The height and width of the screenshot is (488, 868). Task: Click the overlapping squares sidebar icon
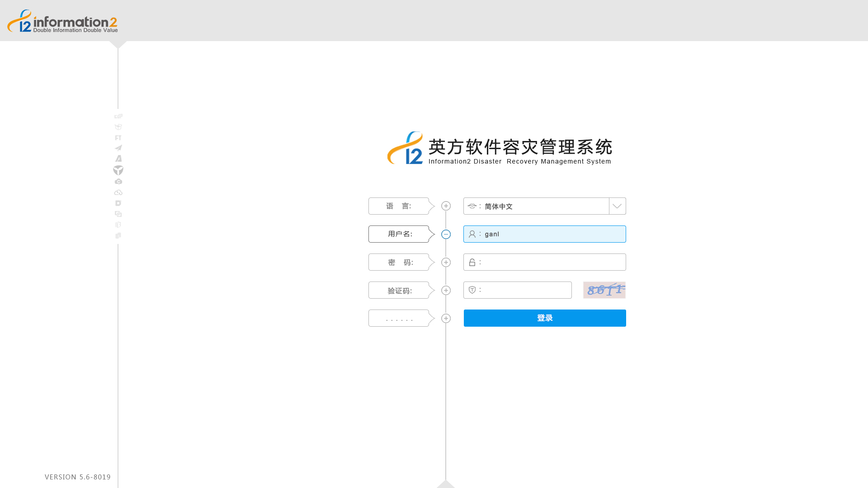[118, 214]
